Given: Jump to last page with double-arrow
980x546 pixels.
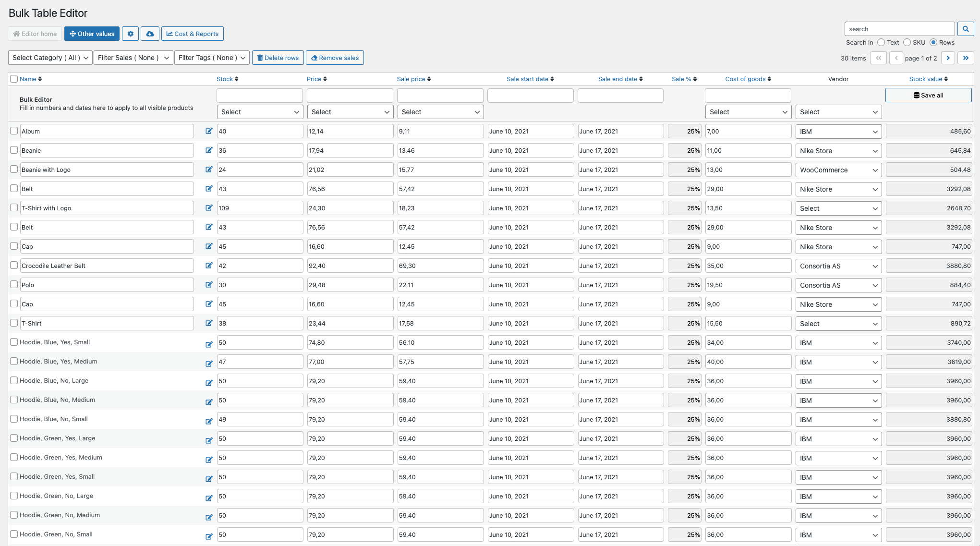Looking at the screenshot, I should tap(966, 58).
